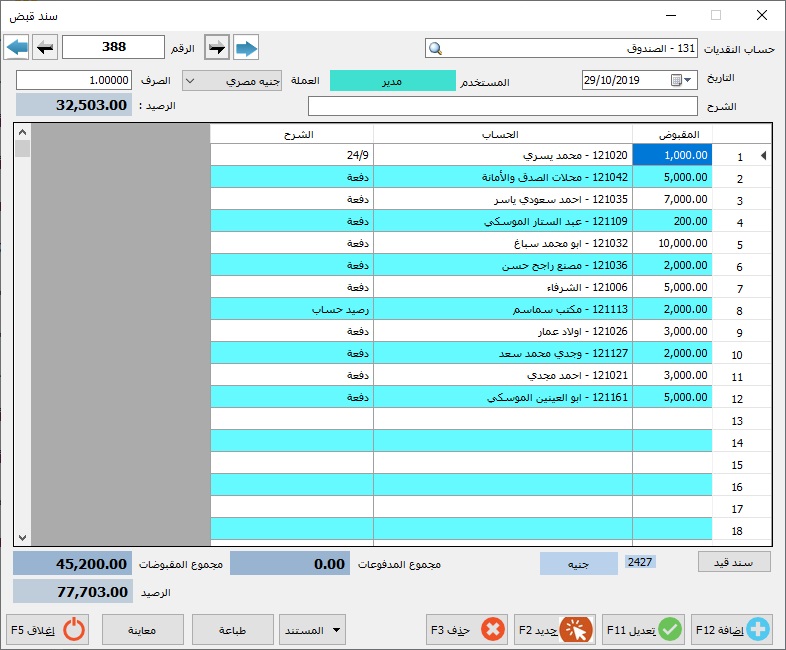Select account 121035 - احمد سعودي ياسر
This screenshot has width=786, height=650.
click(503, 199)
